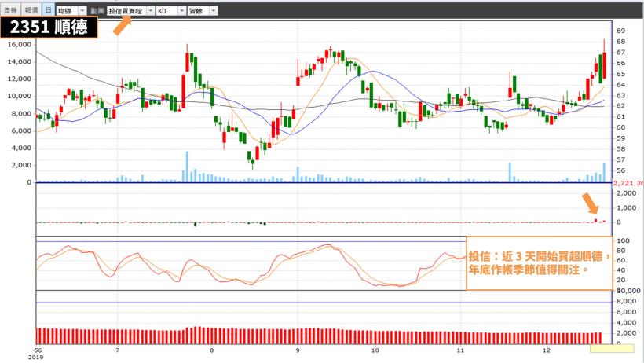Click the yellow date highlight on the time axis
This screenshot has width=644, height=363.
[612, 349]
